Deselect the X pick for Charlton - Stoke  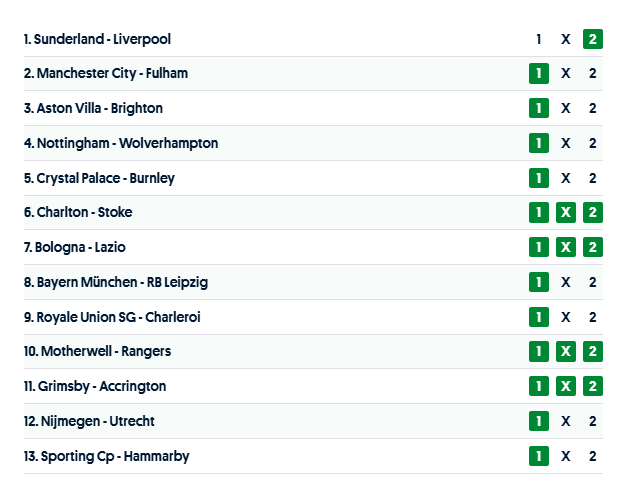coord(566,212)
